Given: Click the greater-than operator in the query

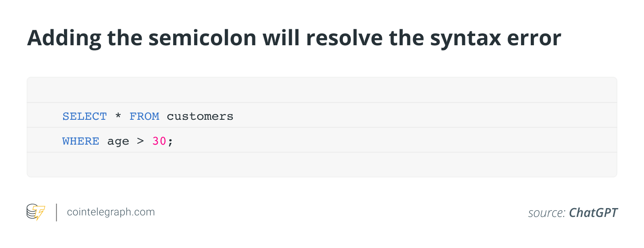Looking at the screenshot, I should (x=140, y=141).
